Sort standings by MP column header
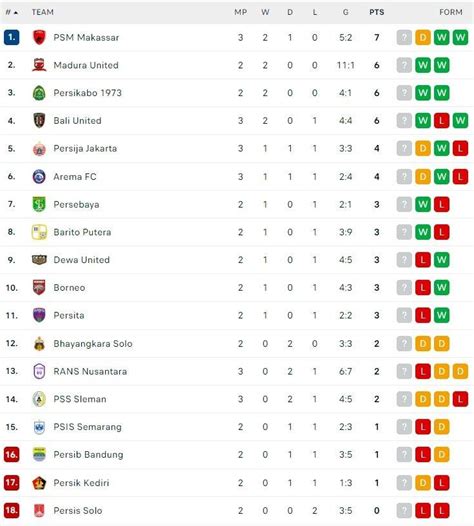The height and width of the screenshot is (526, 474). 241,12
